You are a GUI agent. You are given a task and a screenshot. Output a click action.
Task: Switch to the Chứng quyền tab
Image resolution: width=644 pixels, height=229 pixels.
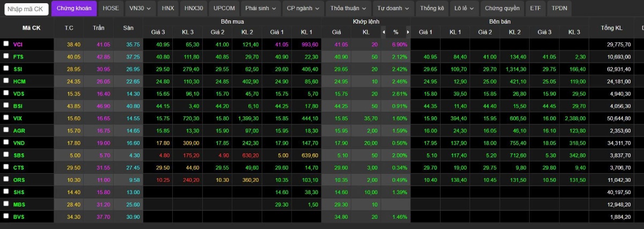coord(503,8)
